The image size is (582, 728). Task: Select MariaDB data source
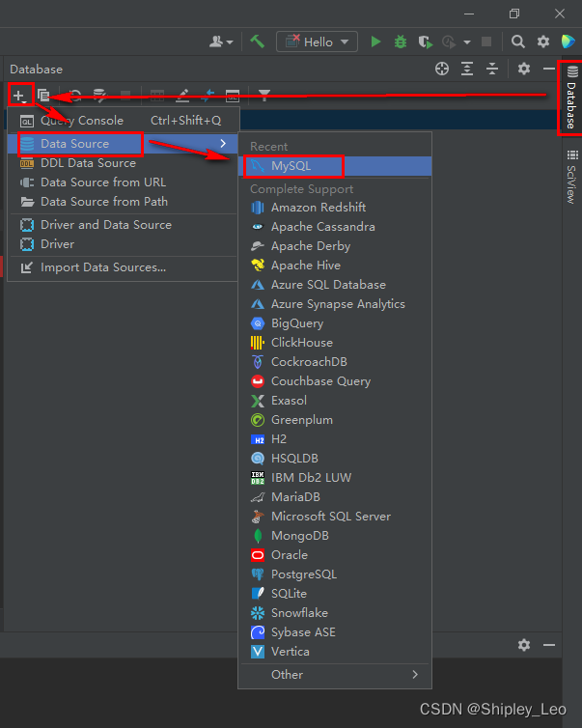point(335,497)
